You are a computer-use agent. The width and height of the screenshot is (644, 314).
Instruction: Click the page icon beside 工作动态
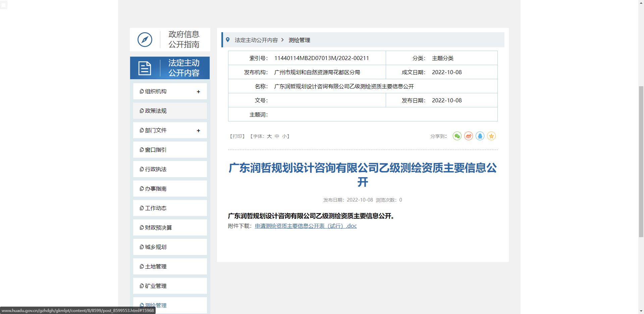pyautogui.click(x=141, y=208)
